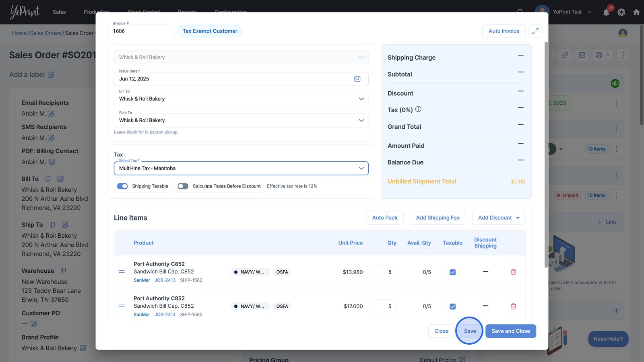
Task: Delete the $13.980 Port Authority line item
Action: click(x=513, y=272)
